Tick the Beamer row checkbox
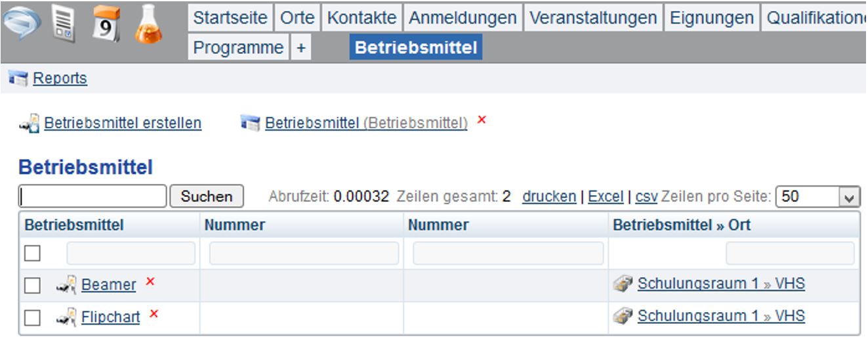The height and width of the screenshot is (339, 868). pyautogui.click(x=32, y=285)
